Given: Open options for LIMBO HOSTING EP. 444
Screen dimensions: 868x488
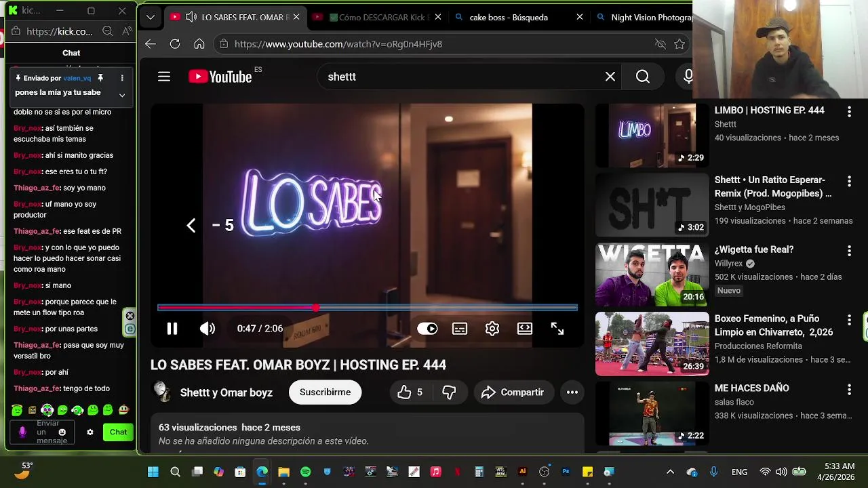Looking at the screenshot, I should click(x=849, y=112).
